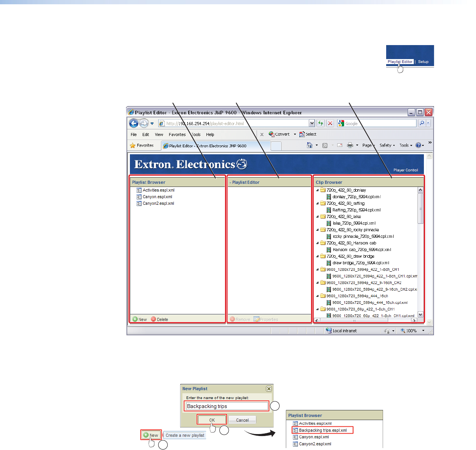Open the address bar history dropdown
The image size is (476, 450).
[x=311, y=123]
